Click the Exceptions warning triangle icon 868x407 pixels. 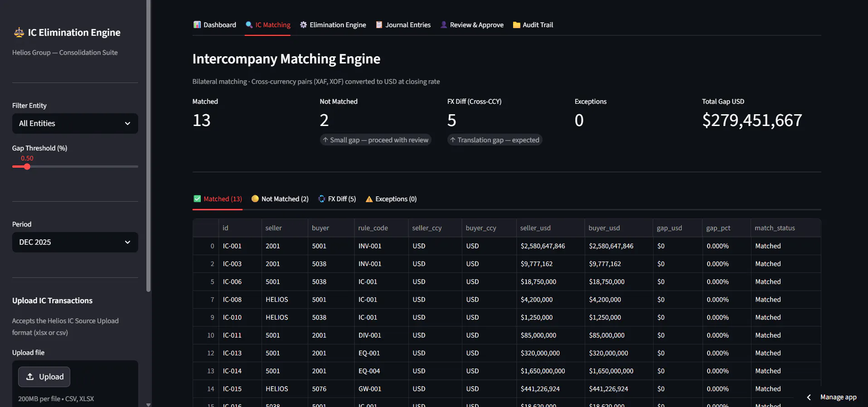point(369,199)
